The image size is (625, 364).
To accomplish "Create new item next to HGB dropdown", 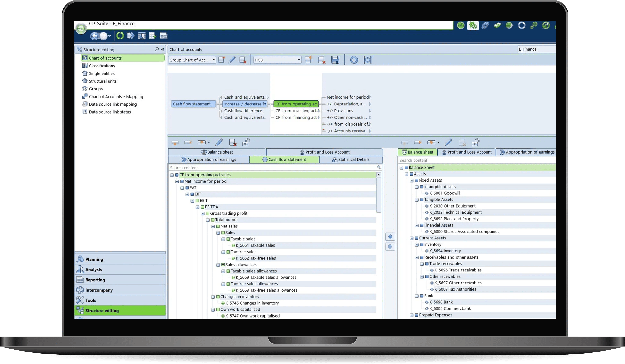I will pos(308,60).
